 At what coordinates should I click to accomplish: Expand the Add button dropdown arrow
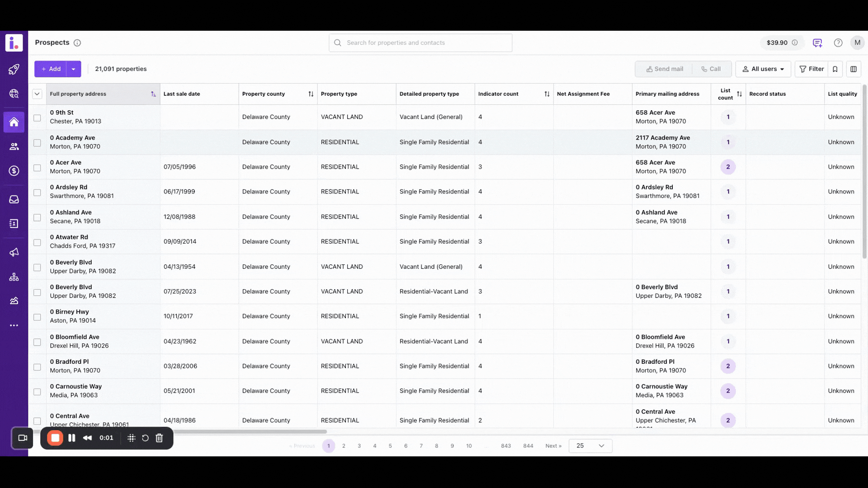(73, 69)
